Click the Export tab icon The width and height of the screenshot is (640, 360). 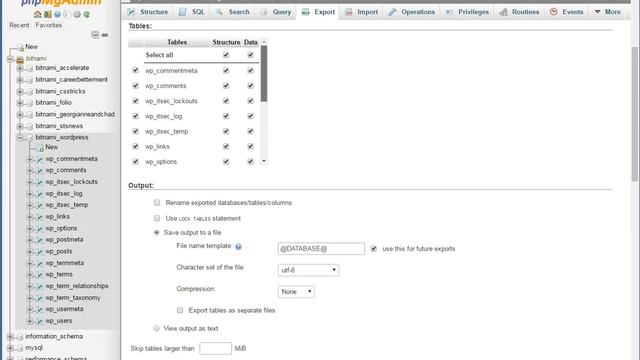[x=306, y=12]
